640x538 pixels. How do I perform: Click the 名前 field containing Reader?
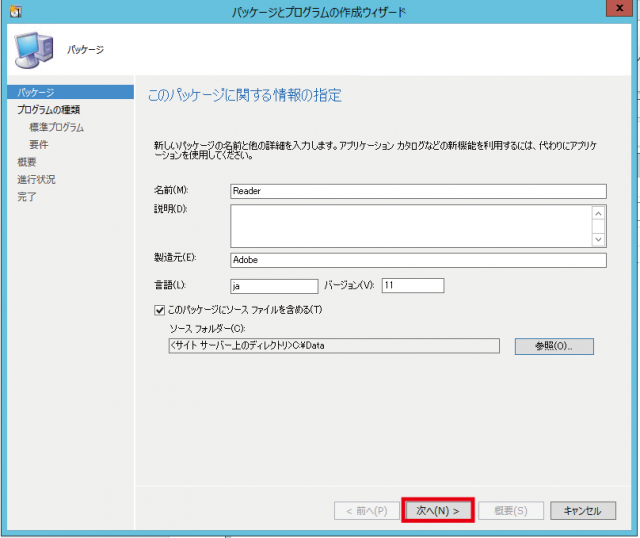[x=417, y=191]
